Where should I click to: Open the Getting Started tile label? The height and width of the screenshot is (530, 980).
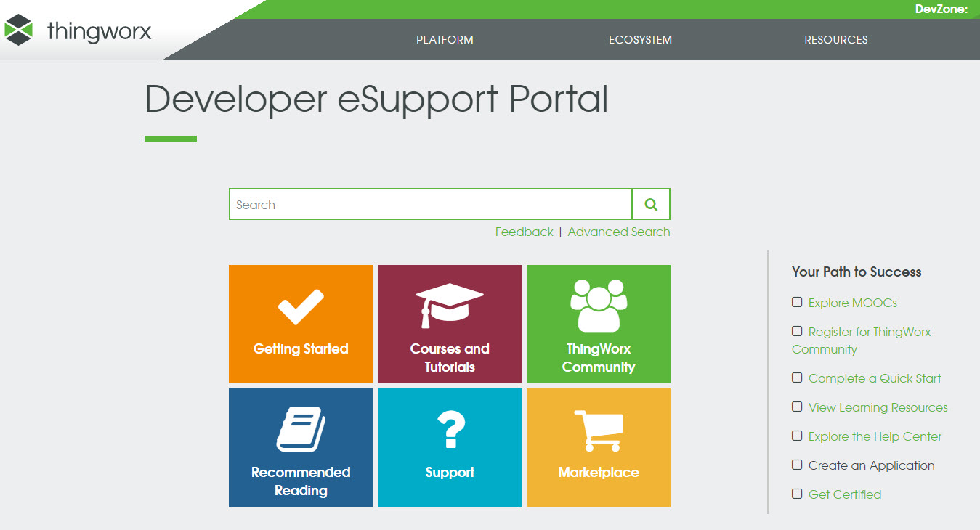coord(301,348)
